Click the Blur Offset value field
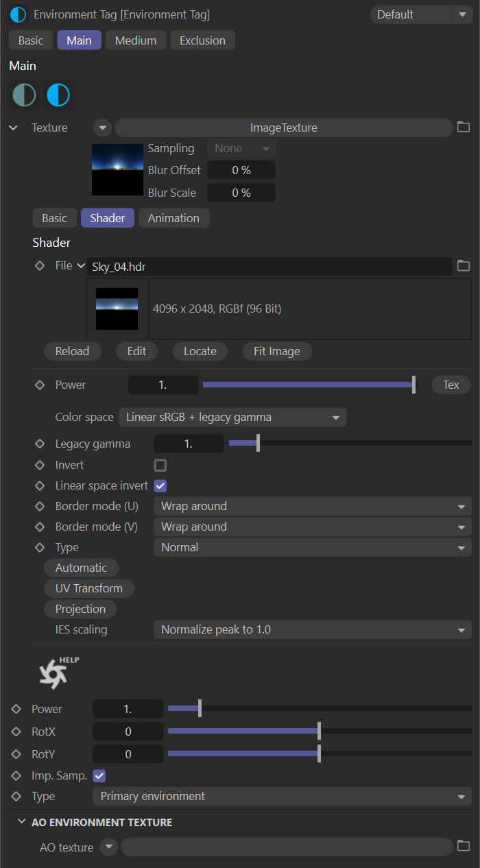 (x=241, y=170)
